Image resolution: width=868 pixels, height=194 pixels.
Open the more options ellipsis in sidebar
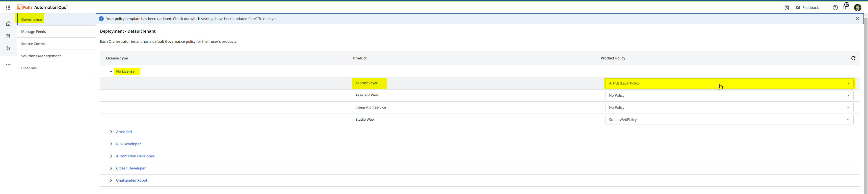8,64
